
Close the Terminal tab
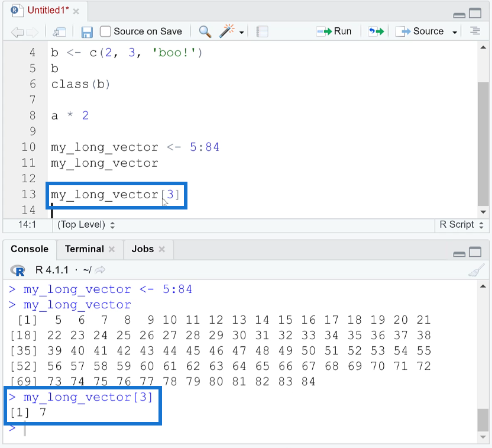(x=112, y=249)
